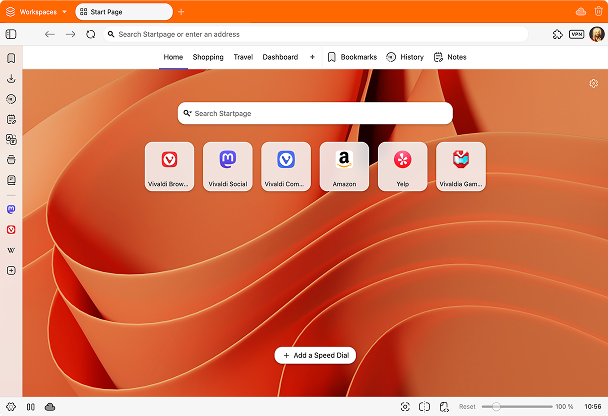Adjust the page zoom slider
The image size is (608, 416).
click(x=515, y=407)
